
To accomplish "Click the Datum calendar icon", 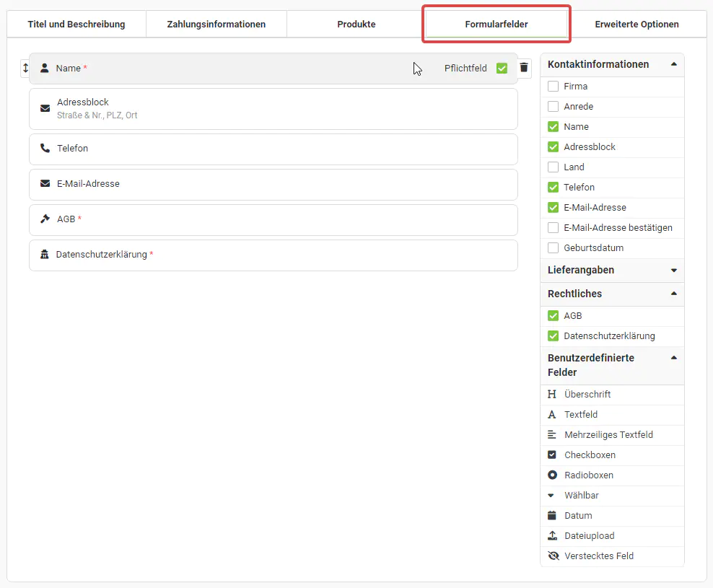I will [552, 516].
